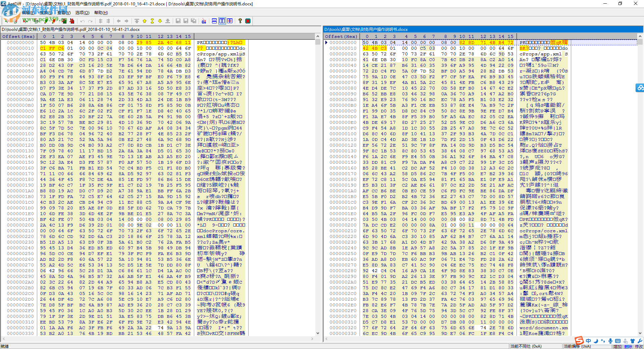Toggle horizontal split layout view
Screen dimensions: 644x349
(x=214, y=21)
